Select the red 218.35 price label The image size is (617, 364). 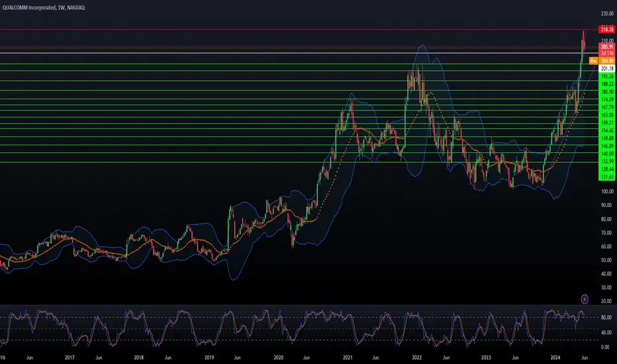coord(607,30)
